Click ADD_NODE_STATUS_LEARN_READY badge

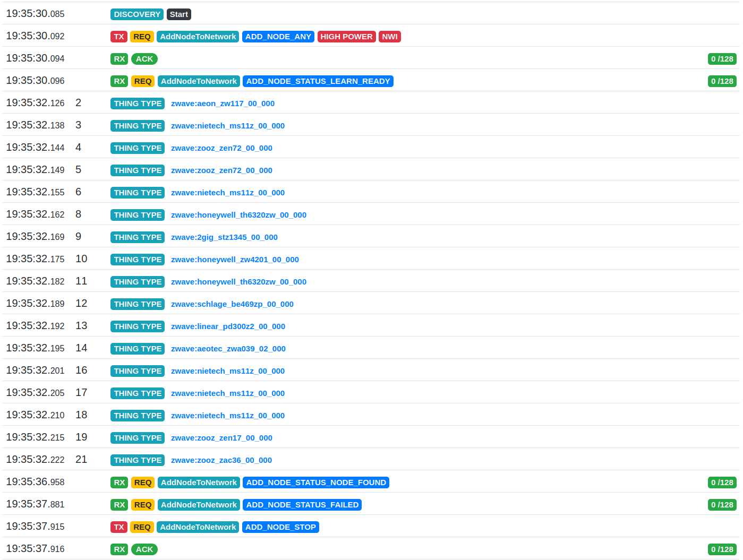click(318, 81)
